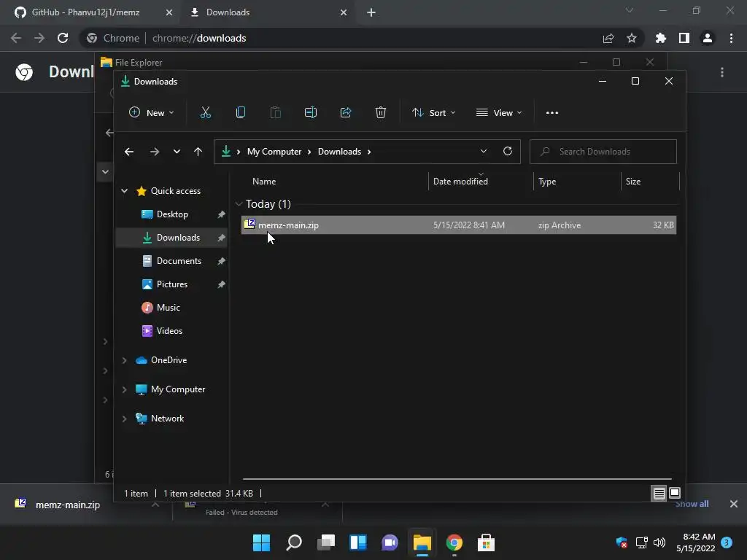Open a new Chrome tab
Viewport: 747px width, 560px height.
tap(371, 12)
